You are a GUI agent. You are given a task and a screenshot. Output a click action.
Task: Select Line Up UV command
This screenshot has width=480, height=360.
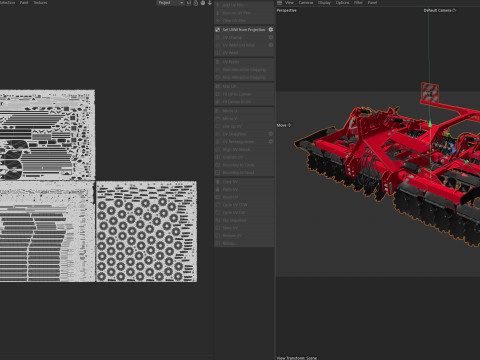coord(244,126)
